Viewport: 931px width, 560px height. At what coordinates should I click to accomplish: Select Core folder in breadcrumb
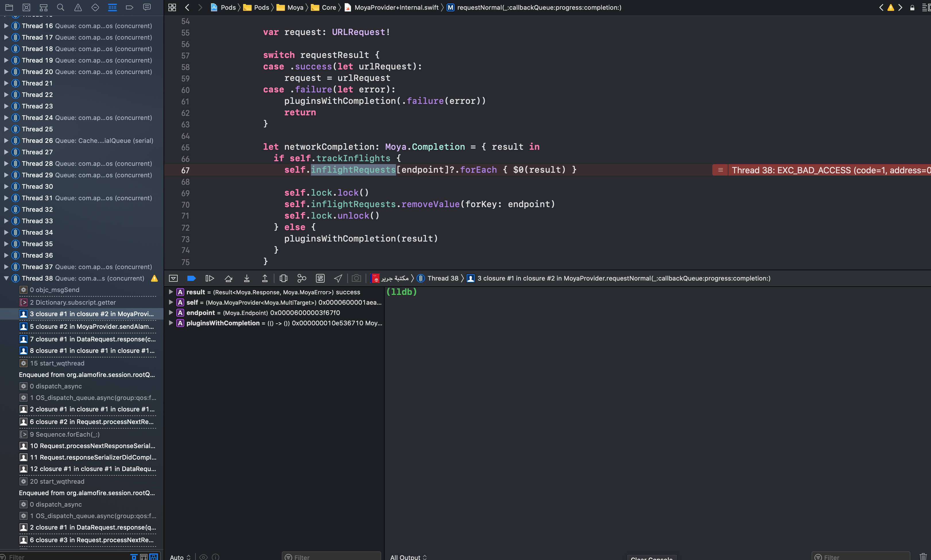[x=324, y=7]
